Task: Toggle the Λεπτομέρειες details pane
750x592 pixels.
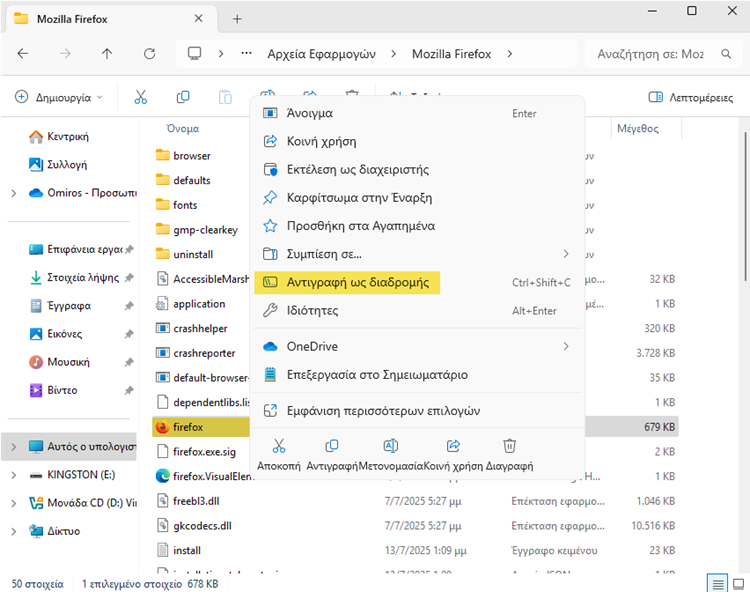Action: (691, 97)
